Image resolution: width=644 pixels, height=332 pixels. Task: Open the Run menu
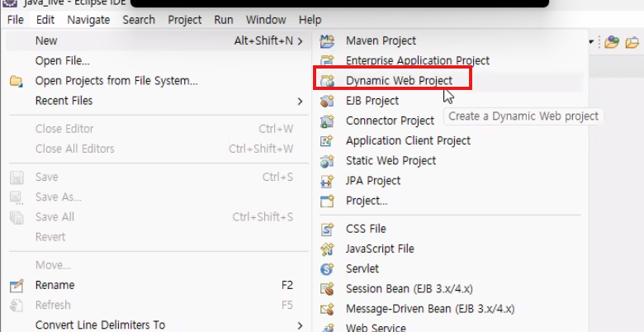tap(224, 20)
